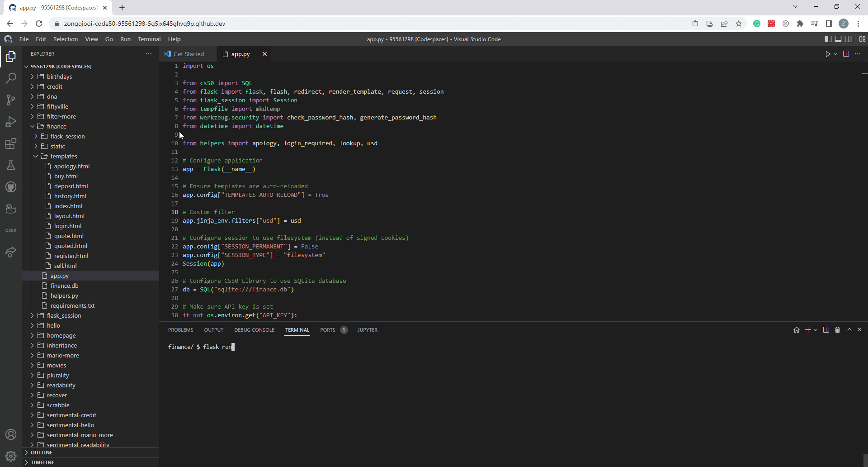Open the Accounts icon in activity bar
Viewport: 868px width, 467px height.
(x=11, y=434)
